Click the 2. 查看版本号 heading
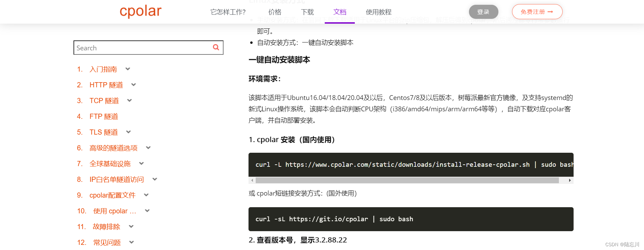 point(298,240)
